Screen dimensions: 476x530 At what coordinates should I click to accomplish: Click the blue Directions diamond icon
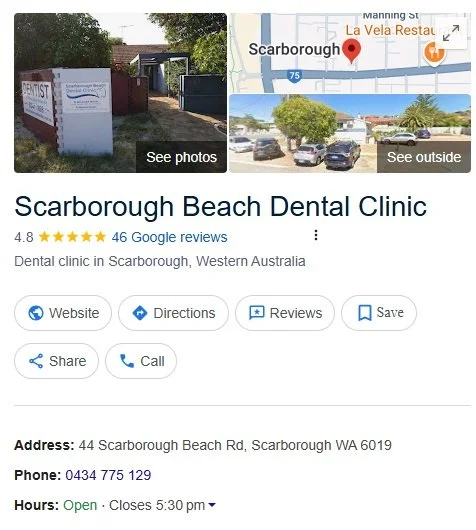pyautogui.click(x=140, y=313)
